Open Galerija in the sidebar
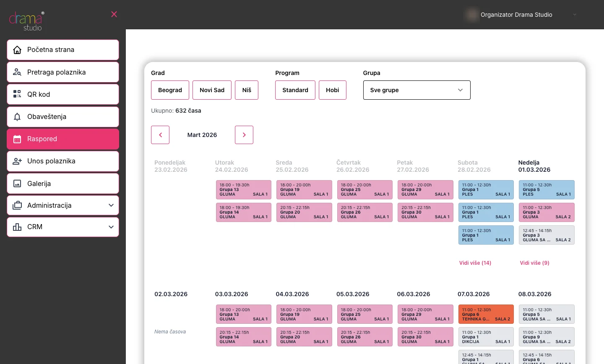The width and height of the screenshot is (604, 364). click(63, 183)
